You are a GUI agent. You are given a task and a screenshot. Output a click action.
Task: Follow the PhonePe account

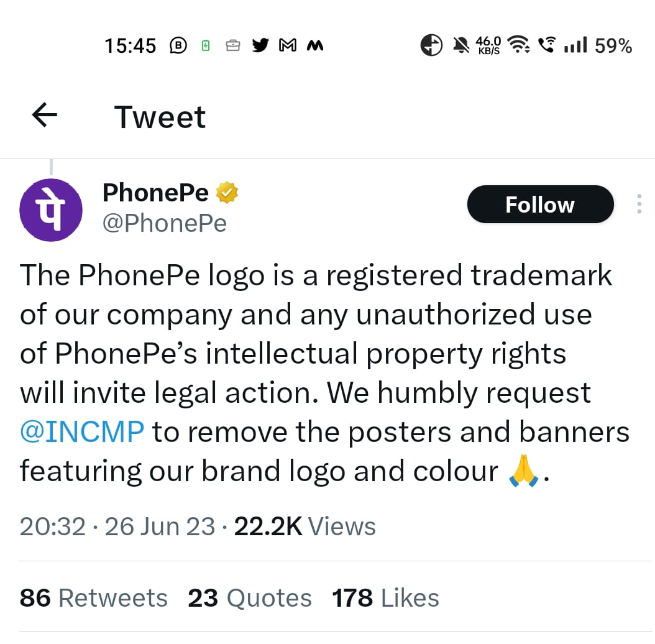540,205
